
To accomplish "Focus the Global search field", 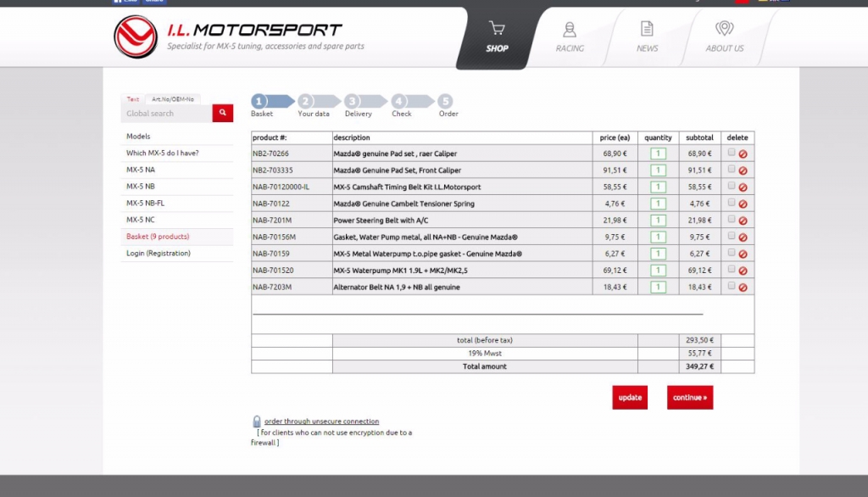I will 167,113.
